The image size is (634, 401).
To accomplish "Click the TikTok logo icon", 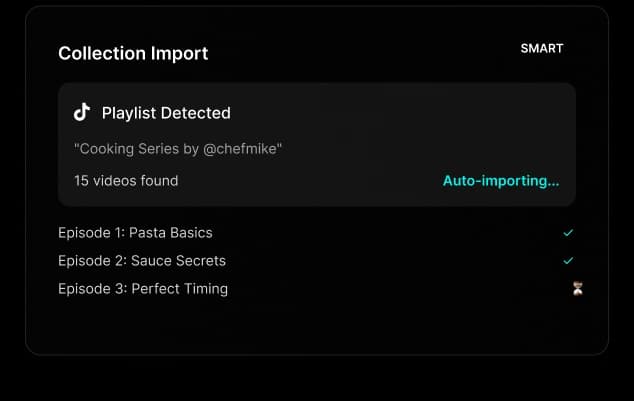I will click(x=82, y=112).
